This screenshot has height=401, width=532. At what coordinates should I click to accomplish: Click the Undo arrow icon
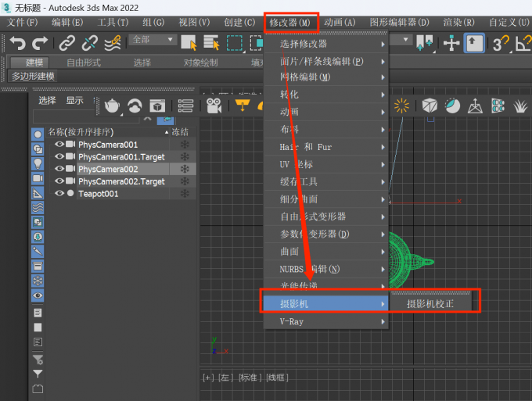click(x=17, y=43)
